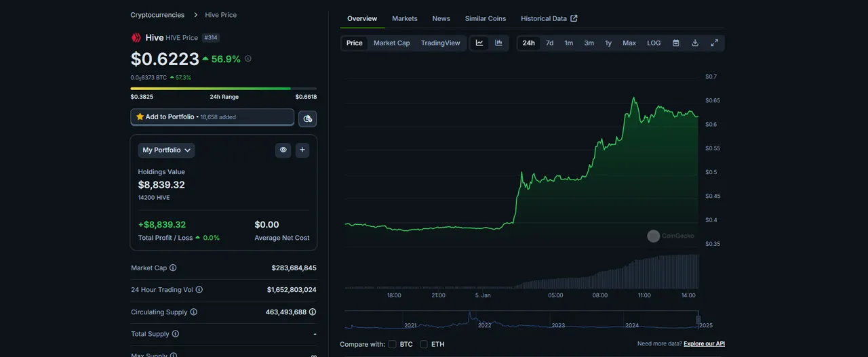Click the $0.6223 current price

[165, 60]
